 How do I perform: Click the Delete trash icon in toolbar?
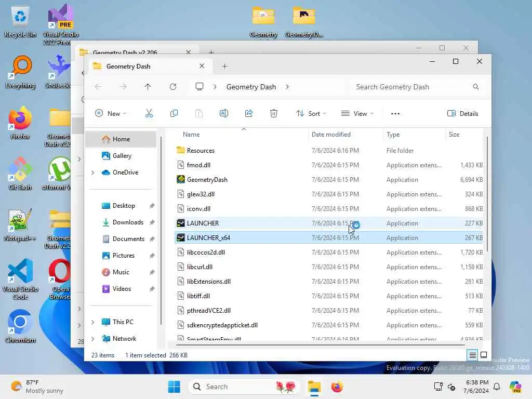pyautogui.click(x=274, y=113)
